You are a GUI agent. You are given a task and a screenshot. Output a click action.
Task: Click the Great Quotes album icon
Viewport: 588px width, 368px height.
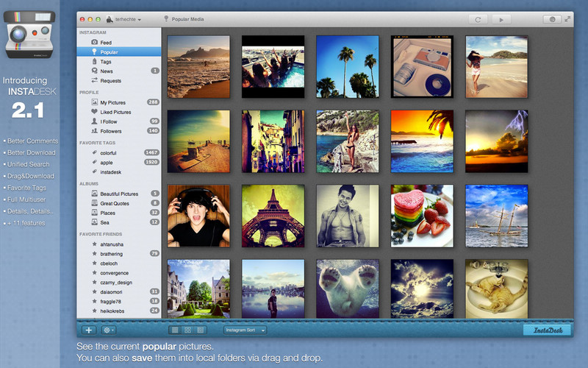[95, 203]
